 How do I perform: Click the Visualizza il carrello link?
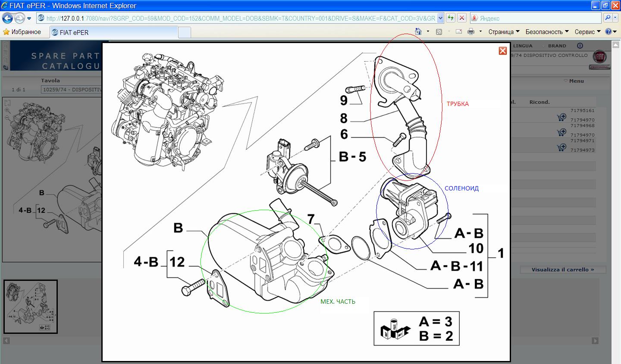click(x=562, y=270)
